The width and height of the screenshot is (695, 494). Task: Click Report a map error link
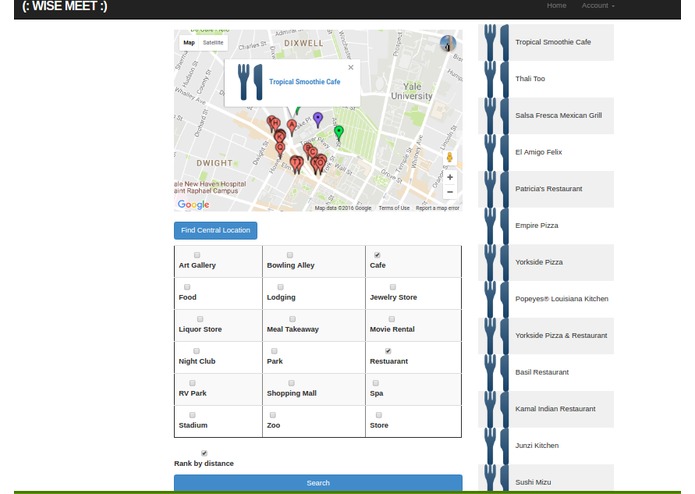click(437, 208)
